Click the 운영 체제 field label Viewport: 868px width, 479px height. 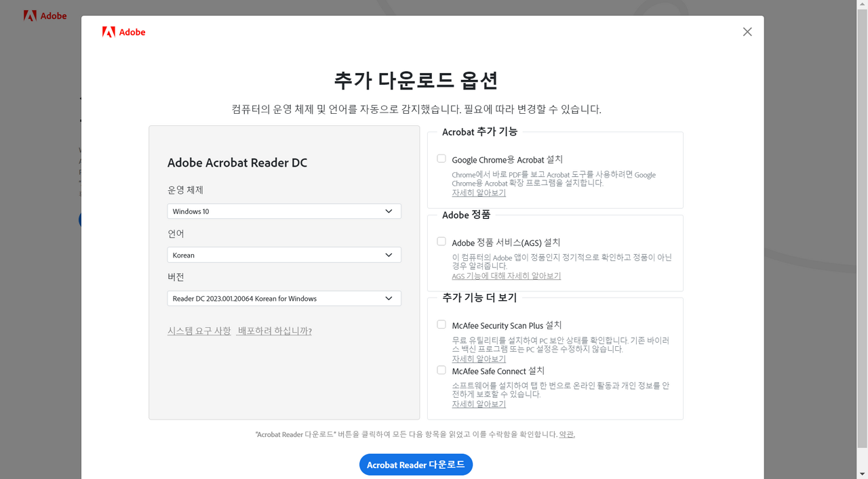click(x=185, y=190)
